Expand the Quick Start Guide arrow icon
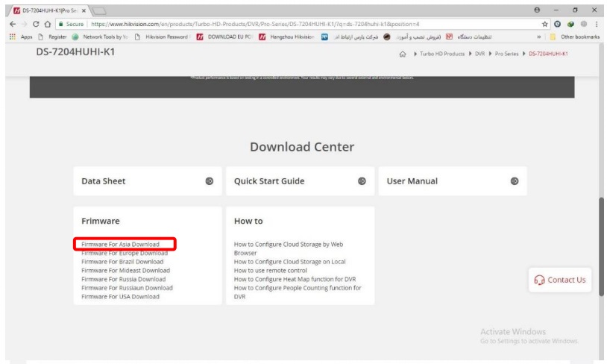 click(x=362, y=181)
